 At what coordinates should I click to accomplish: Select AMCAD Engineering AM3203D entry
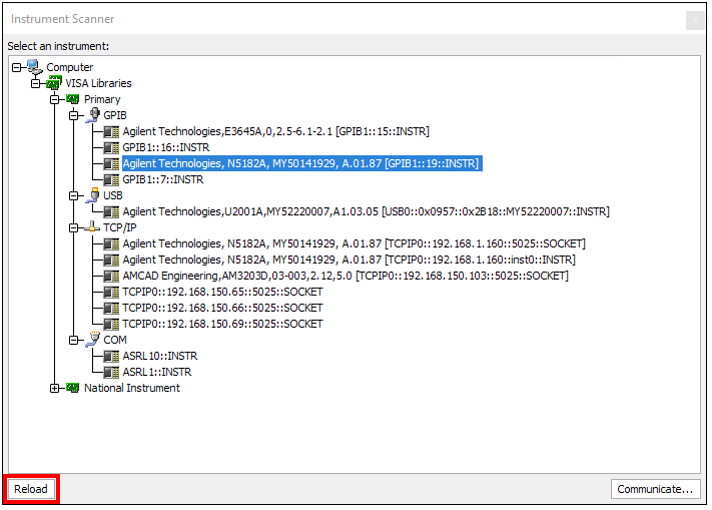click(345, 276)
